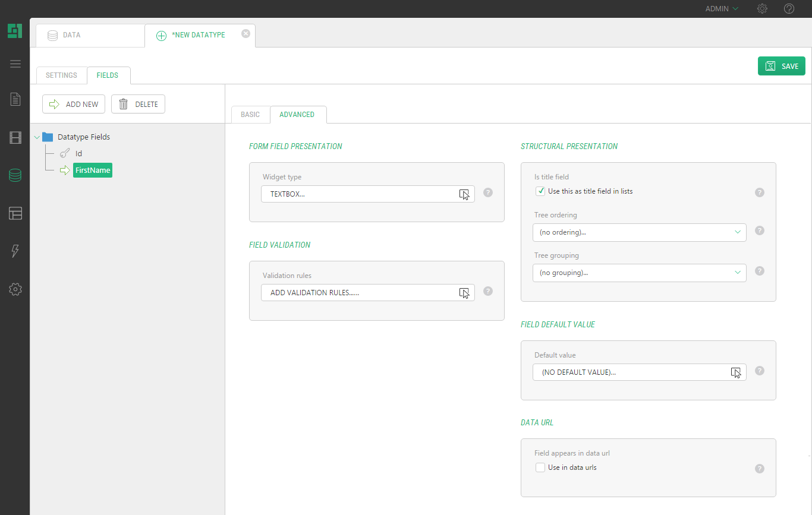812x515 pixels.
Task: Open the Tree grouping dropdown
Action: [x=639, y=273]
